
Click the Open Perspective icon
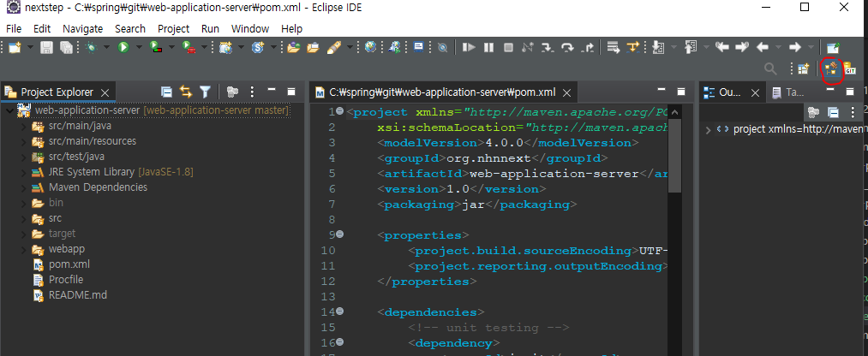[803, 69]
